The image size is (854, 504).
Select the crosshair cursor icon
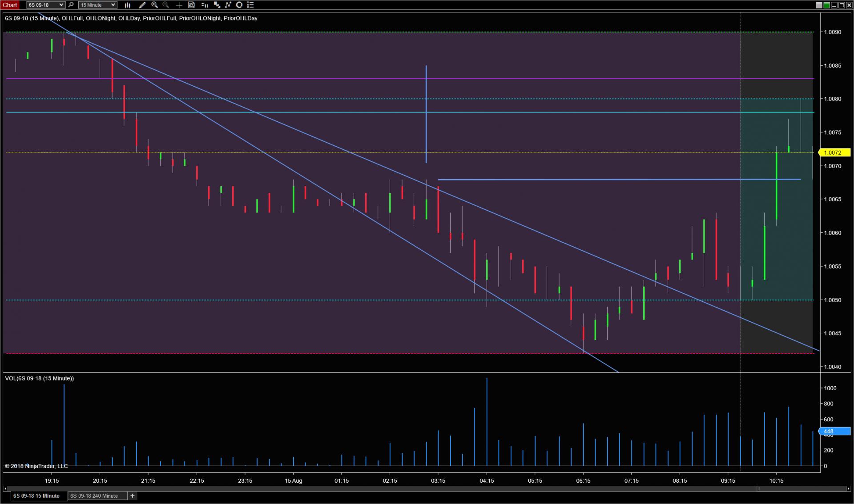coord(179,5)
